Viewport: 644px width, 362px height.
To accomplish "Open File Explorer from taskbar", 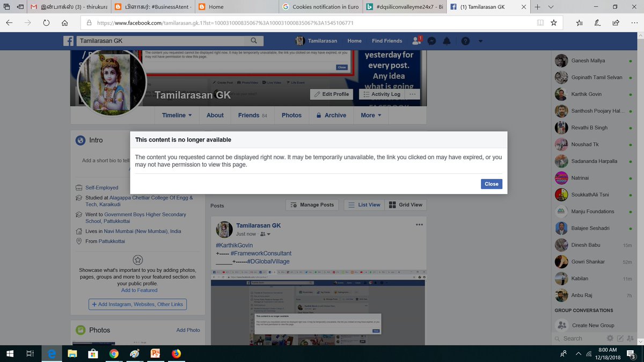I will [x=72, y=353].
